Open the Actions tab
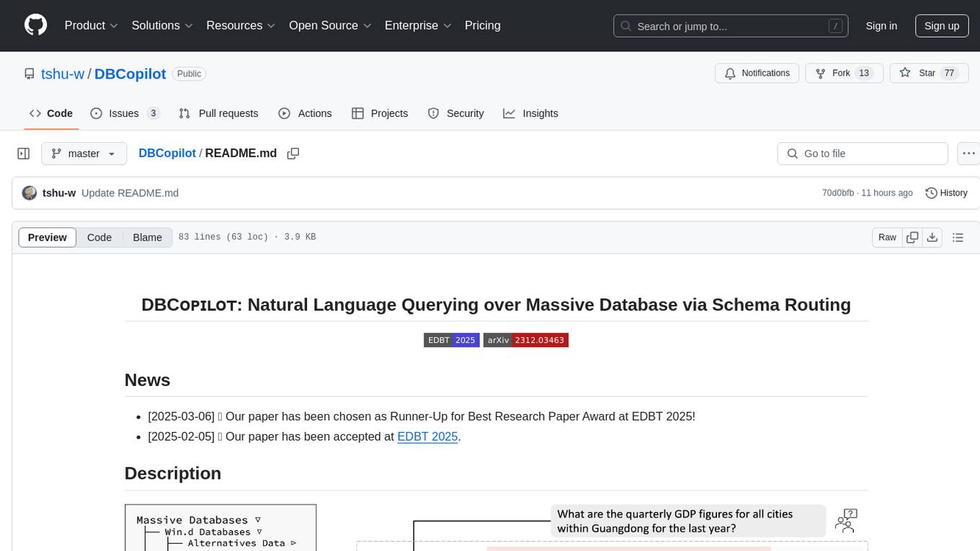The image size is (980, 551). point(305,113)
